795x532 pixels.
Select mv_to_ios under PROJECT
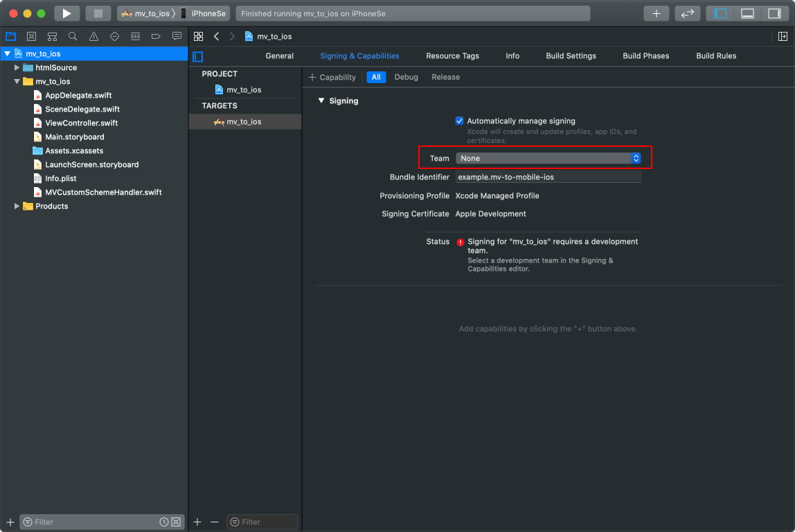(x=244, y=90)
